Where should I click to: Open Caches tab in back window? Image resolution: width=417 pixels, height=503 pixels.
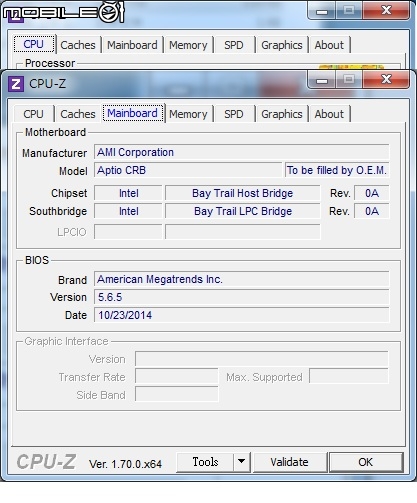[78, 45]
